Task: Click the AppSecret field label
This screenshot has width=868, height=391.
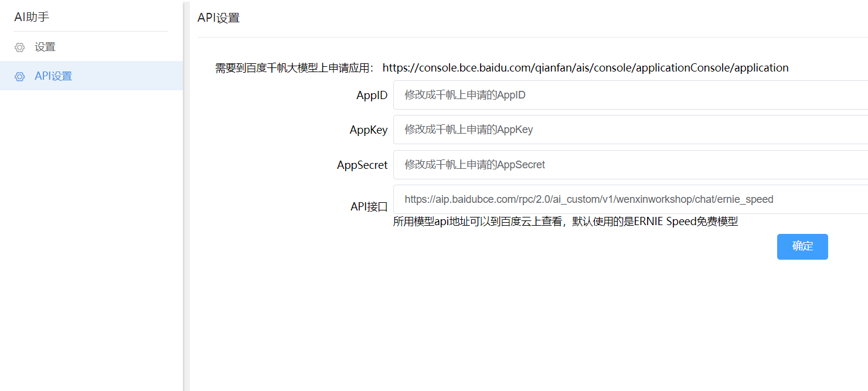Action: pyautogui.click(x=362, y=165)
